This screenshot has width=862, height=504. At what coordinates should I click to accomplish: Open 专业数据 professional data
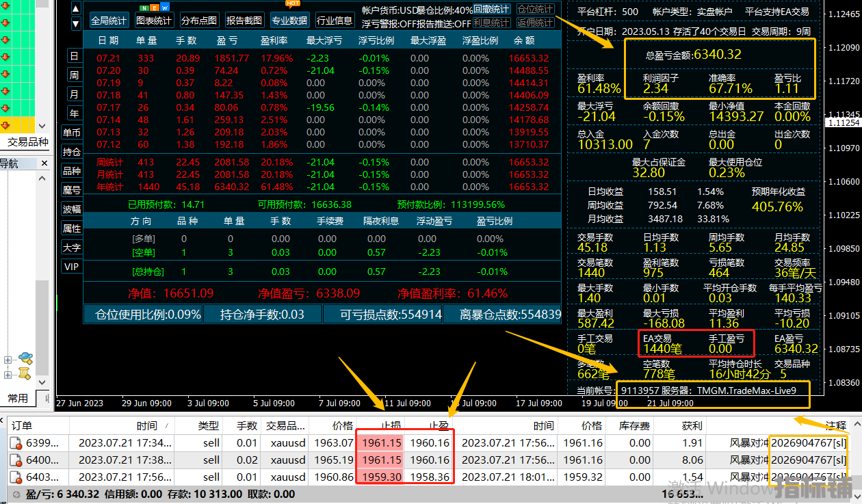click(290, 21)
